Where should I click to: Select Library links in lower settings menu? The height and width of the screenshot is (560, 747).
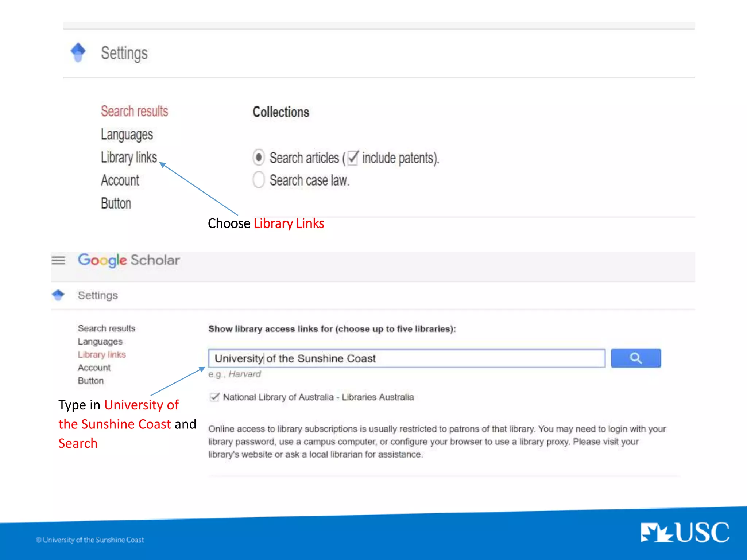tap(102, 354)
